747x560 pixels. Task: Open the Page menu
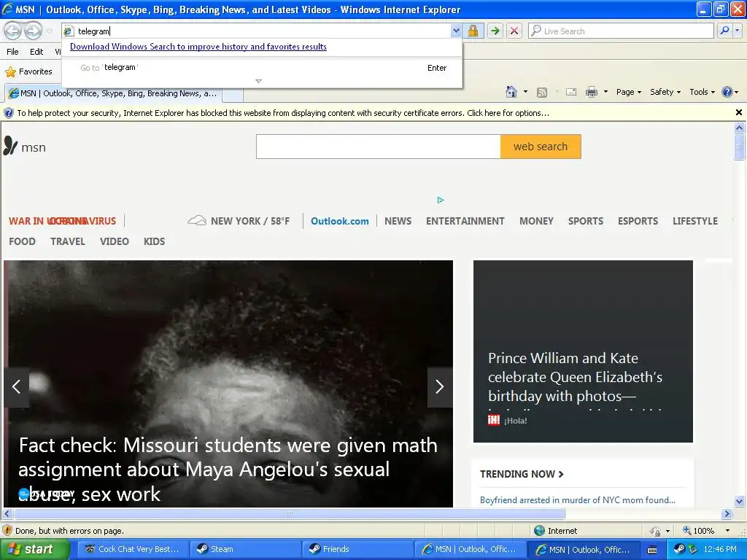[x=628, y=92]
